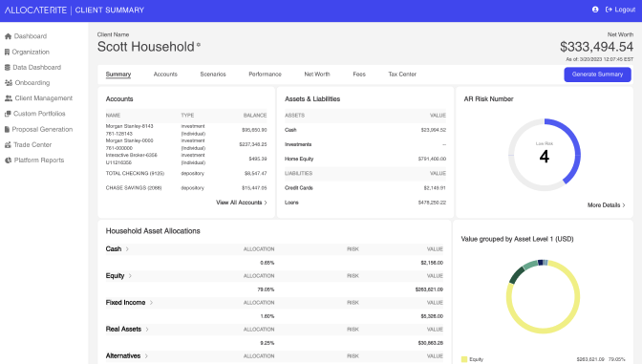642x364 pixels.
Task: Click the Fixed Income allocation label
Action: pos(126,303)
